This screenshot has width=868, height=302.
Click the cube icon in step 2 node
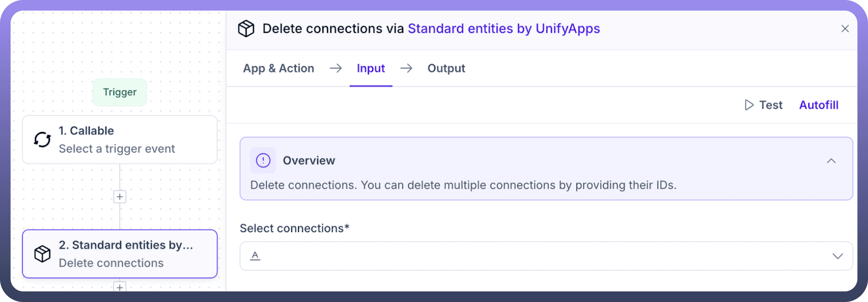[x=42, y=254]
